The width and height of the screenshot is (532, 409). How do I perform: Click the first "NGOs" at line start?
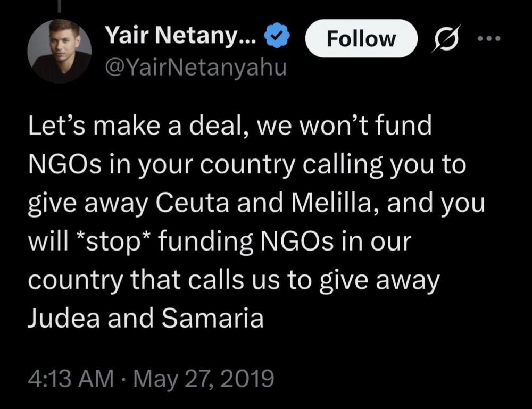[65, 164]
